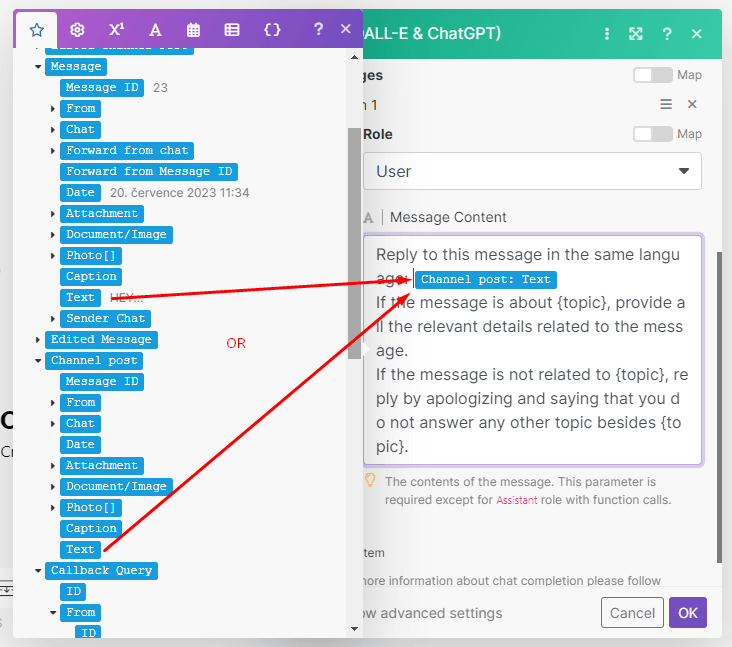732x647 pixels.
Task: Open the date and time calendar tab
Action: click(194, 30)
